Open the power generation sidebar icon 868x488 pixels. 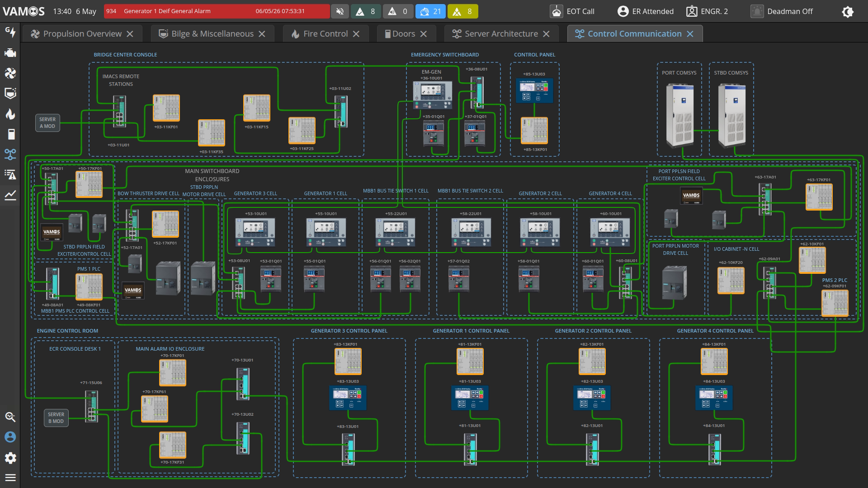click(10, 32)
